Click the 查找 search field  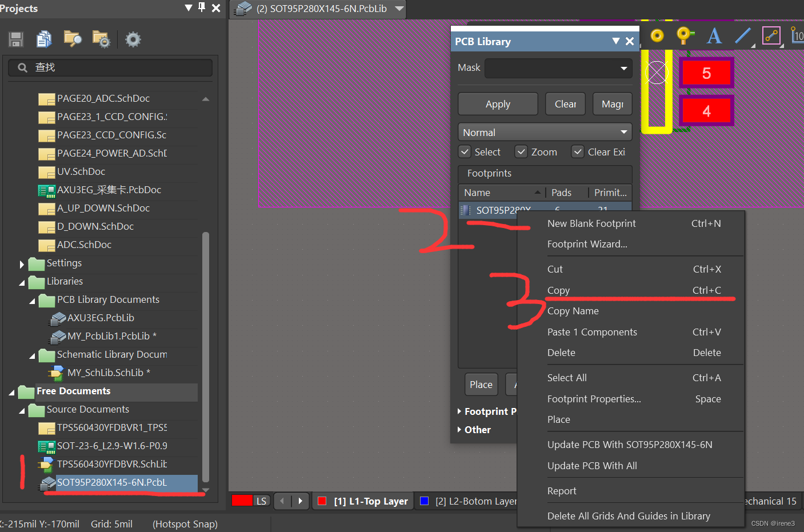point(110,67)
